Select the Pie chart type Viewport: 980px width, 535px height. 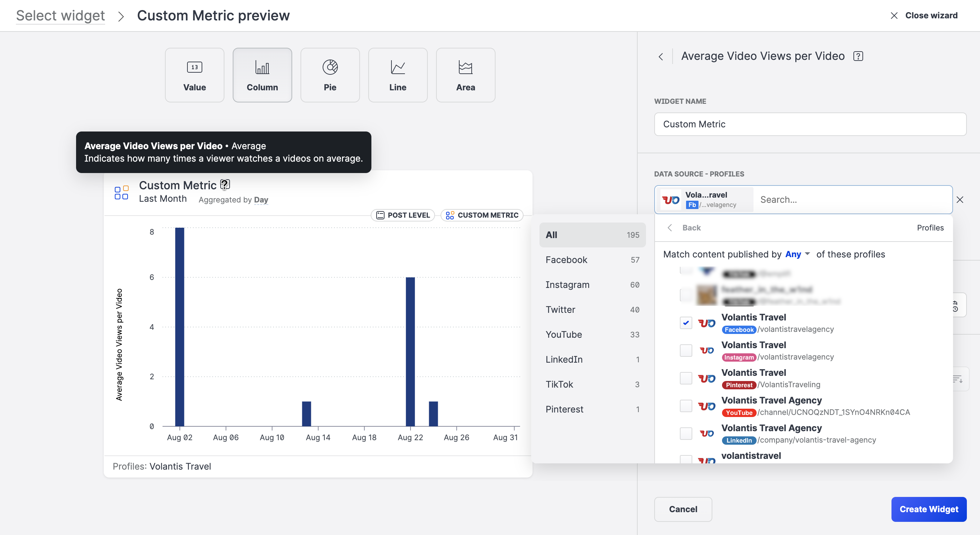pyautogui.click(x=330, y=75)
